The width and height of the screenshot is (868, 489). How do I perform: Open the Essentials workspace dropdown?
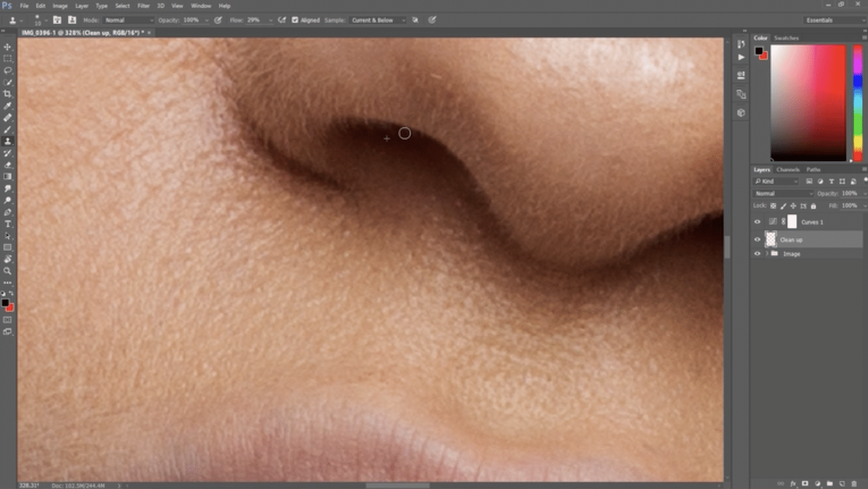835,20
